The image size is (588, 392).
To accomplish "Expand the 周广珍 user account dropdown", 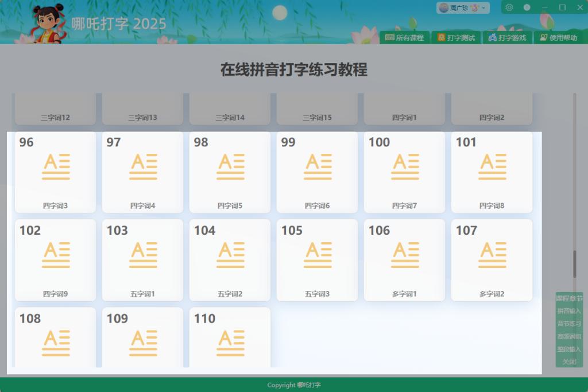I will [x=463, y=7].
